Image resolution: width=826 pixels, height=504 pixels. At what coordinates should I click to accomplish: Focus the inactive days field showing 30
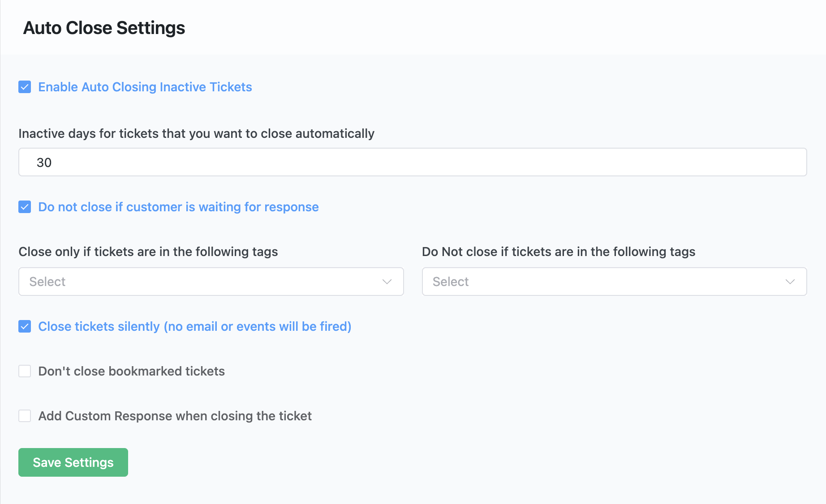coord(412,162)
